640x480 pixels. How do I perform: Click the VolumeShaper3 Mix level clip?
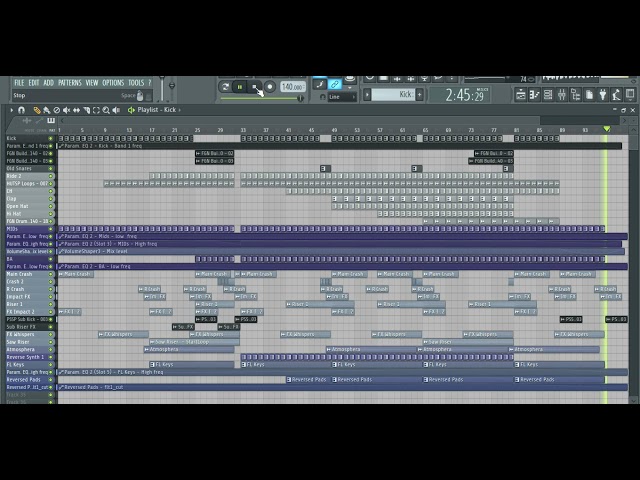click(341, 251)
